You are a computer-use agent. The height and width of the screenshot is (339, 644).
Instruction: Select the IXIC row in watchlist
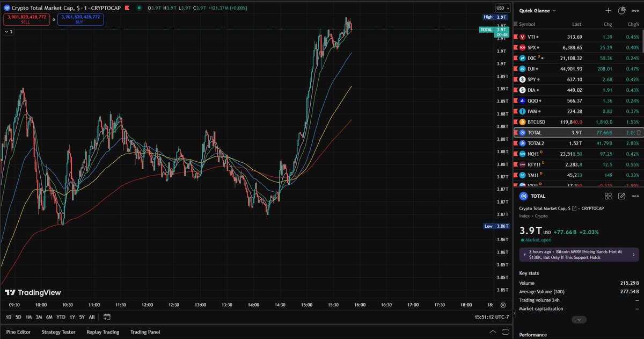[x=579, y=58]
